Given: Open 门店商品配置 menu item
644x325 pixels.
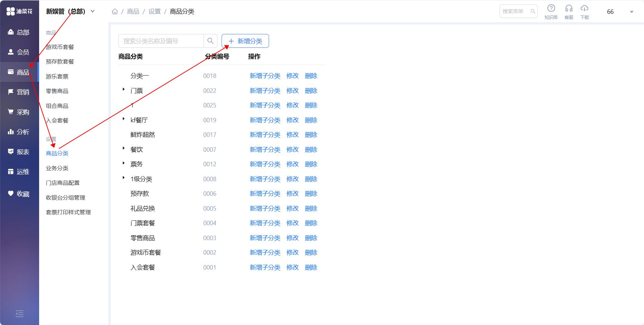Looking at the screenshot, I should (x=63, y=183).
